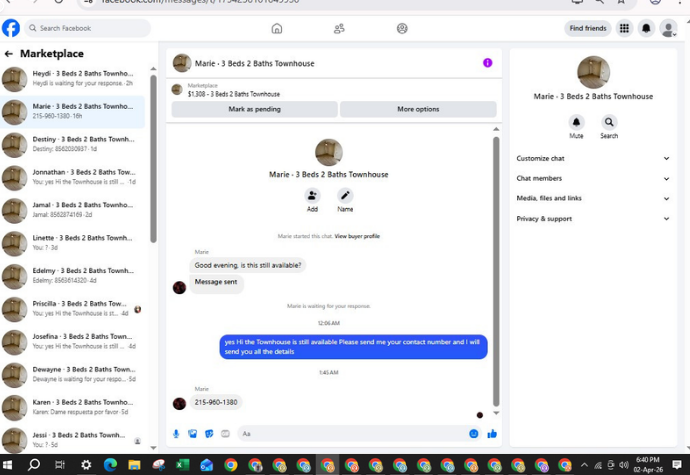Open Microsoft Edge from taskbar
Viewport: 690px width, 475px height.
pos(110,465)
